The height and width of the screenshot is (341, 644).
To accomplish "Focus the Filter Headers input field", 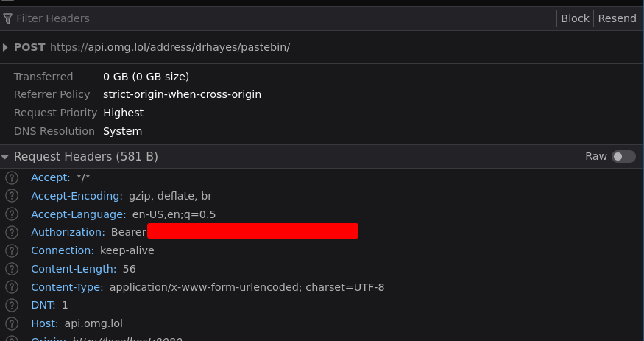I will click(x=283, y=18).
